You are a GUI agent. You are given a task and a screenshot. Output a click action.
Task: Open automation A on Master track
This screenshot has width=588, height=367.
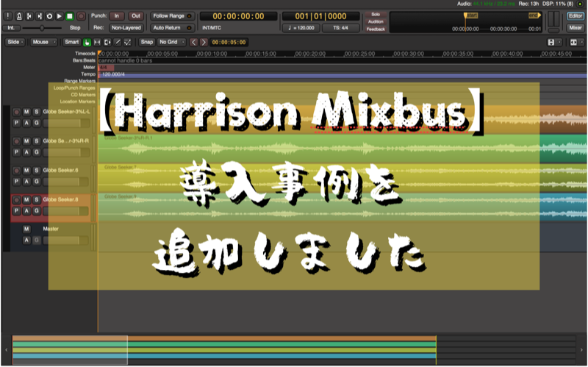coord(26,240)
